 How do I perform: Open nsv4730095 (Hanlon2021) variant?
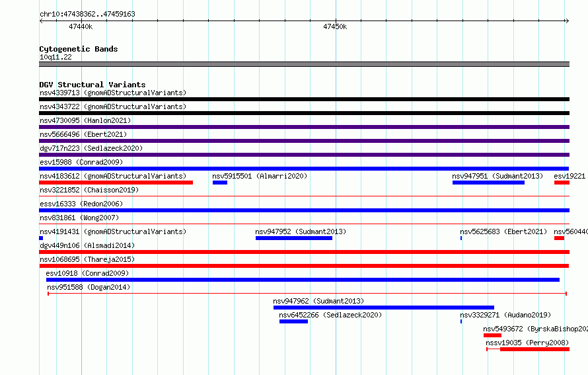tap(85, 120)
